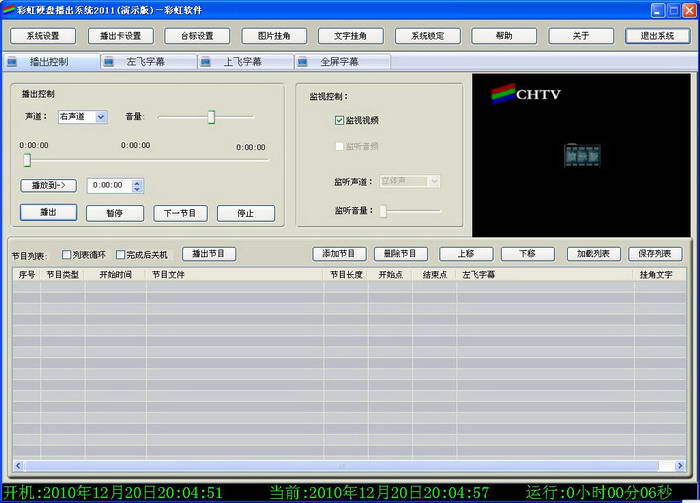Click the 删除节目 delete program button

point(400,254)
